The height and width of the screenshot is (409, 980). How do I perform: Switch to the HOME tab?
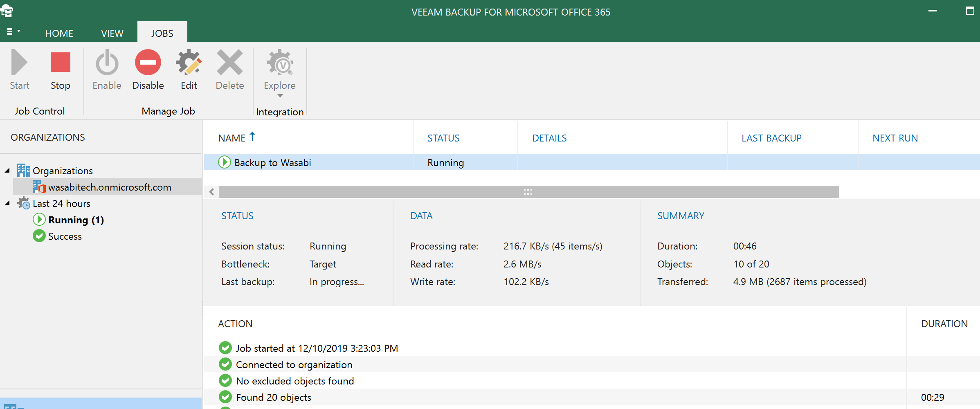click(59, 33)
